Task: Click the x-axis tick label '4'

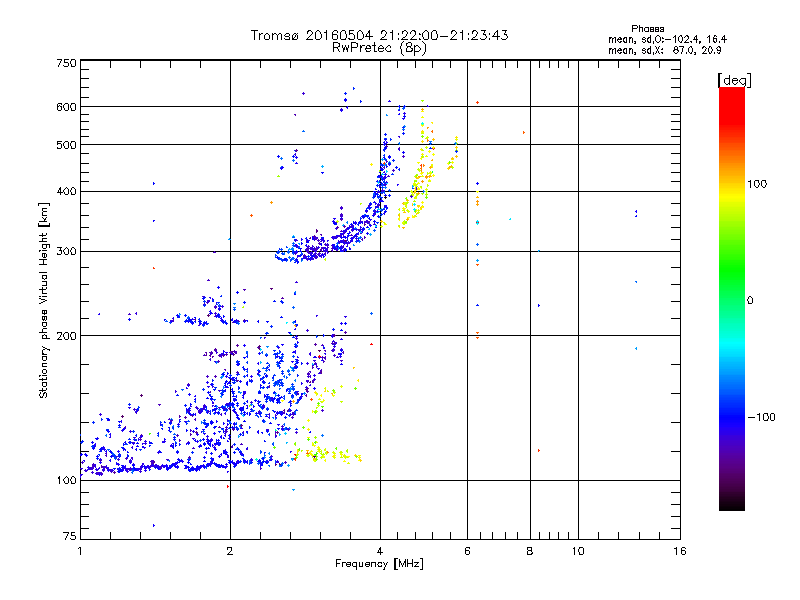Action: (x=380, y=551)
